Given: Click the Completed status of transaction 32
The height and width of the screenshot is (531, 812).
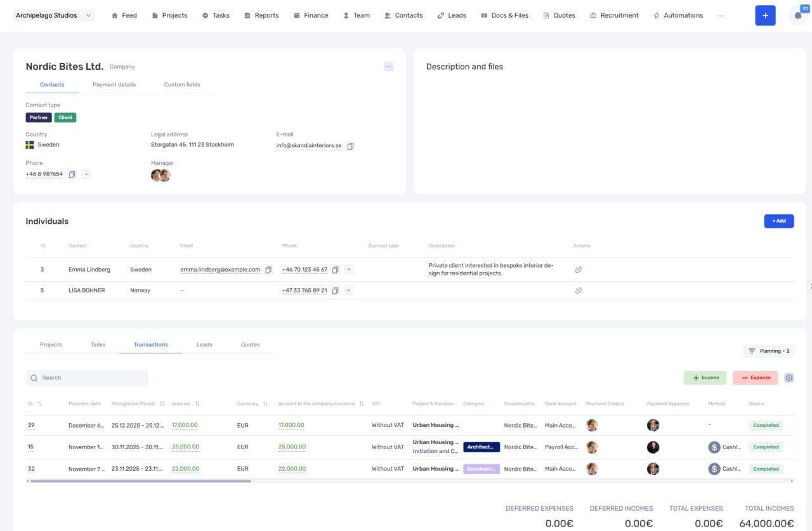Looking at the screenshot, I should 766,469.
